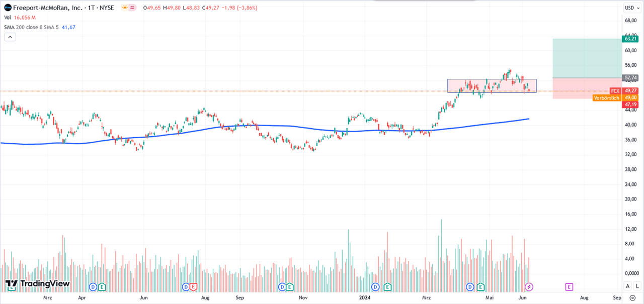Click the earnings E marker before Mai
Image resolution: width=644 pixels, height=304 pixels.
click(481, 287)
